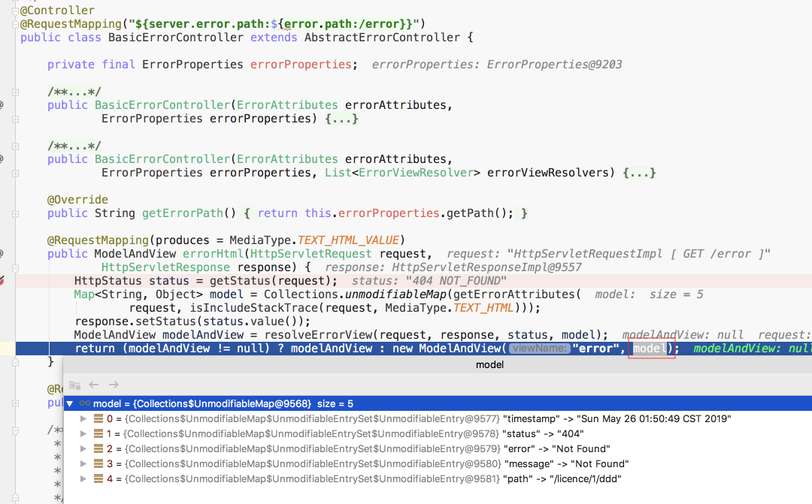Click the entry icon of element 3
This screenshot has width=812, height=504.
click(x=98, y=463)
